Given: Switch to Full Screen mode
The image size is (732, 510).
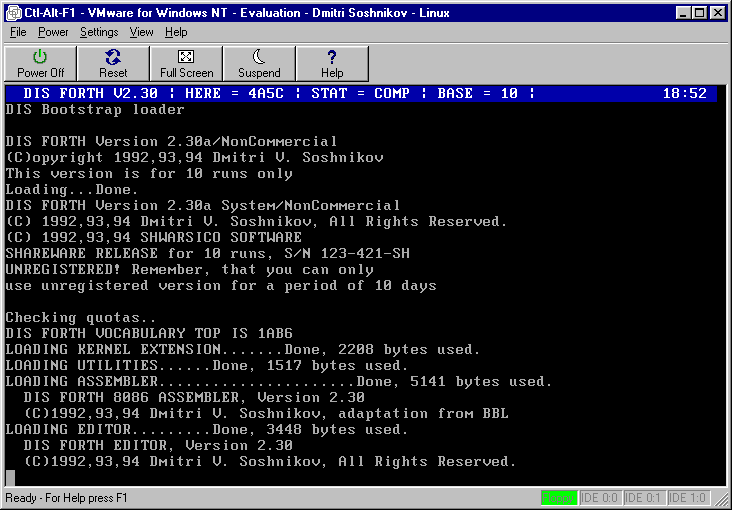Looking at the screenshot, I should (186, 64).
